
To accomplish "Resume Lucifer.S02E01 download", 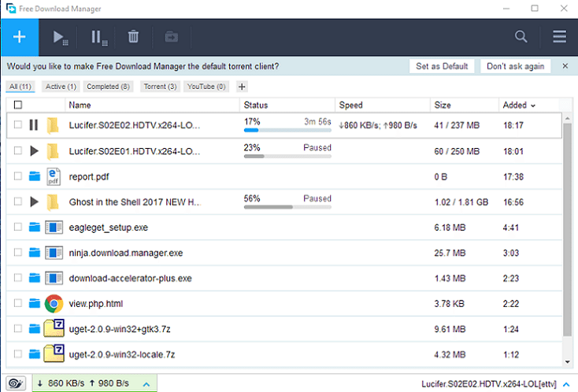I will click(34, 150).
